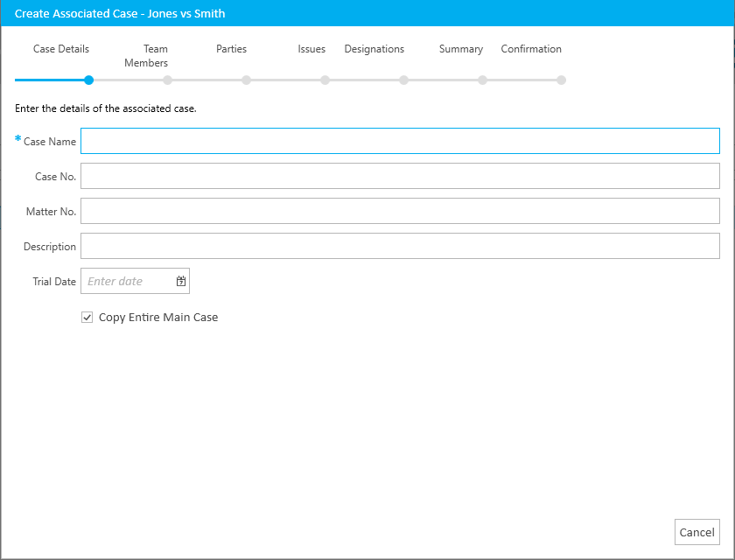Image resolution: width=735 pixels, height=560 pixels.
Task: Click the gray progress dot under Issues
Action: 325,80
